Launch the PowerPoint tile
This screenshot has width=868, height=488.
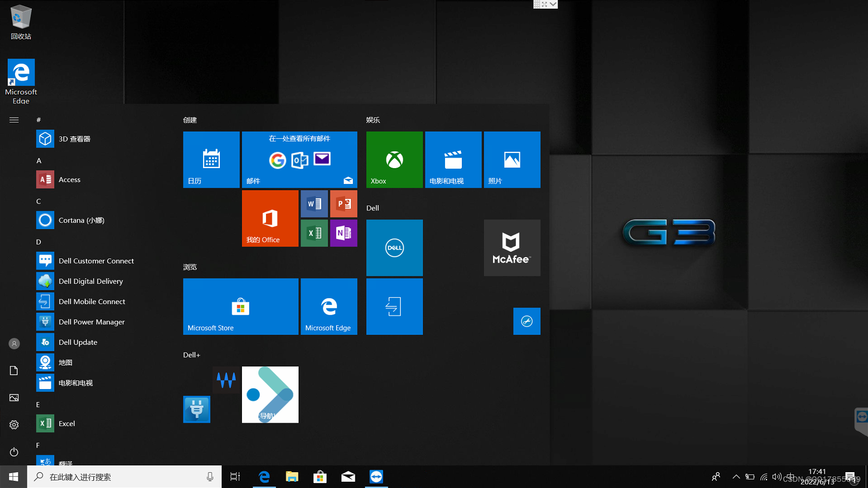[x=344, y=204]
